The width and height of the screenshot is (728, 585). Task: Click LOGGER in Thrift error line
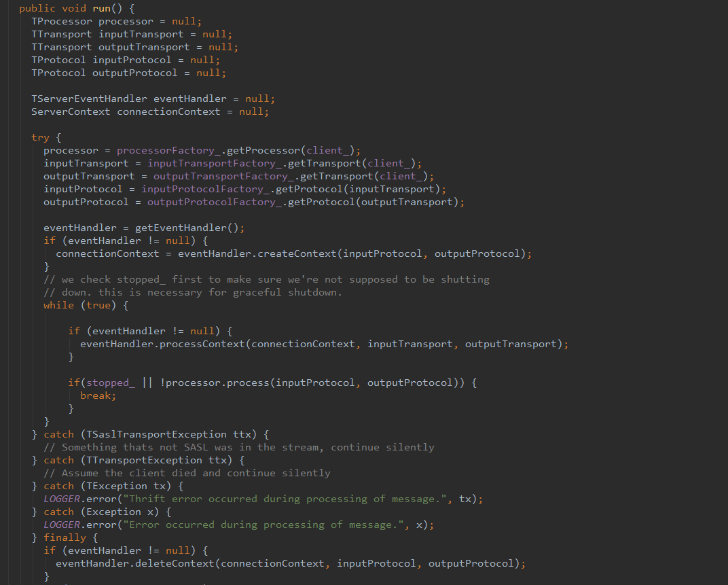[62, 499]
